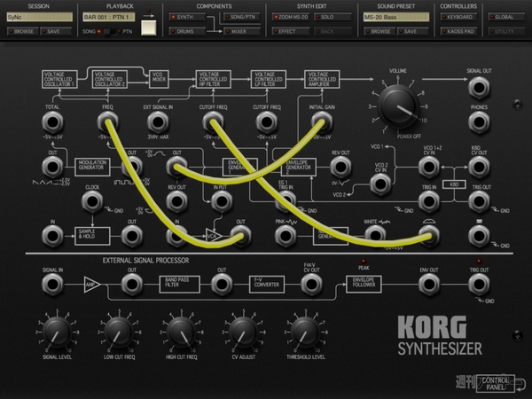
Task: Click the MS-20 Bass preset name display
Action: (x=396, y=17)
